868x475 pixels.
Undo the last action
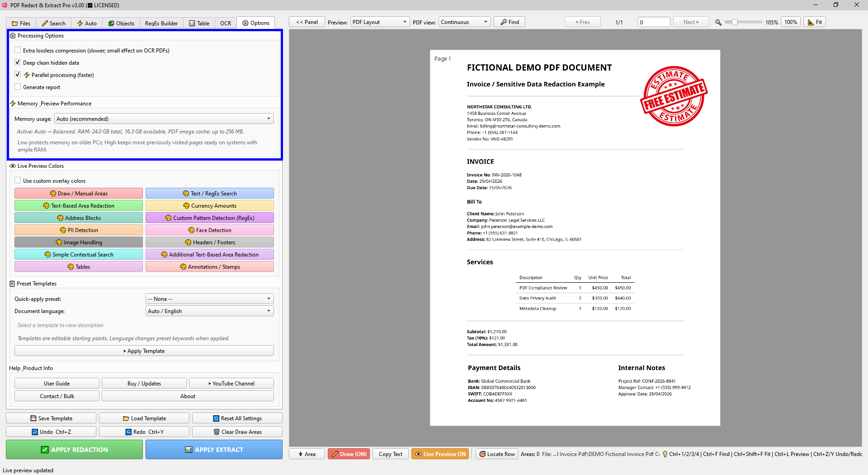(51, 432)
